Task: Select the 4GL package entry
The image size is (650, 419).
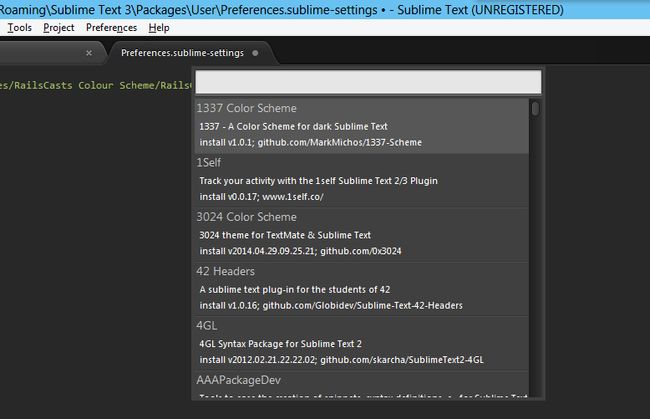Action: 362,343
